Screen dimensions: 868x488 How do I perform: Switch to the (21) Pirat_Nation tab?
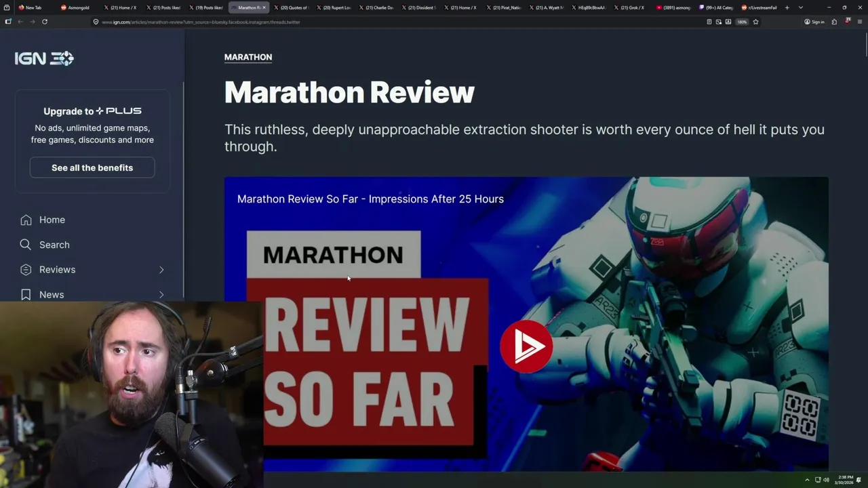pyautogui.click(x=503, y=7)
